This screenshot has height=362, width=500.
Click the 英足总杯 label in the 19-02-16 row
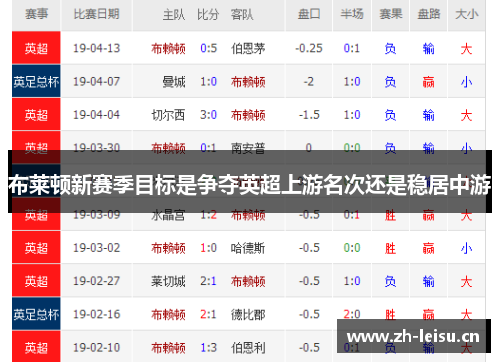[36, 314]
